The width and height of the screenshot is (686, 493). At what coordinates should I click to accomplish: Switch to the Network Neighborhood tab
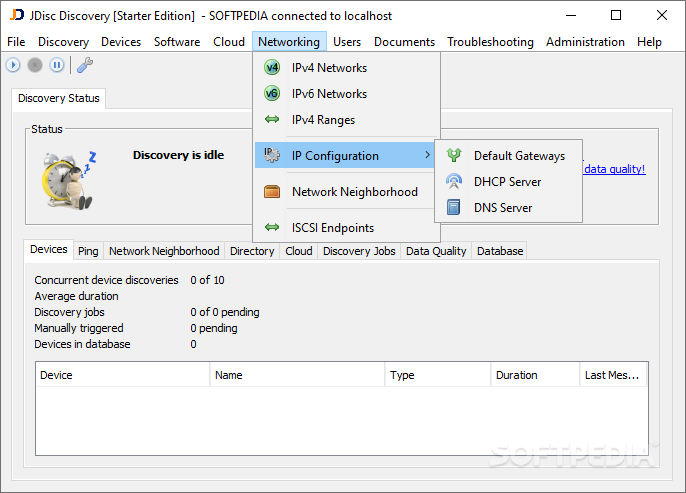[x=164, y=251]
